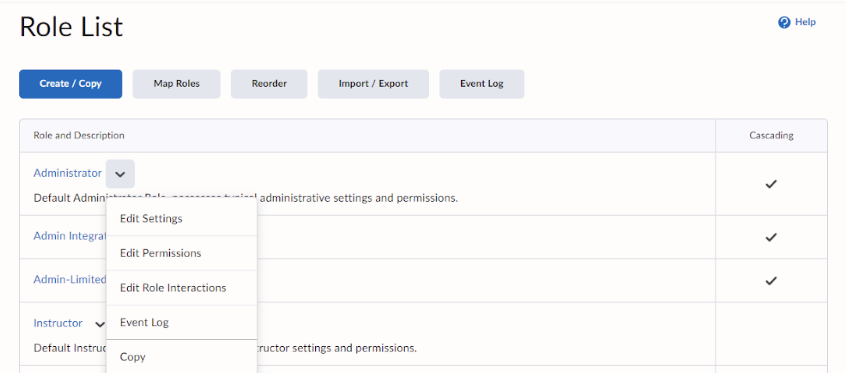Click the Reorder button

tap(269, 84)
